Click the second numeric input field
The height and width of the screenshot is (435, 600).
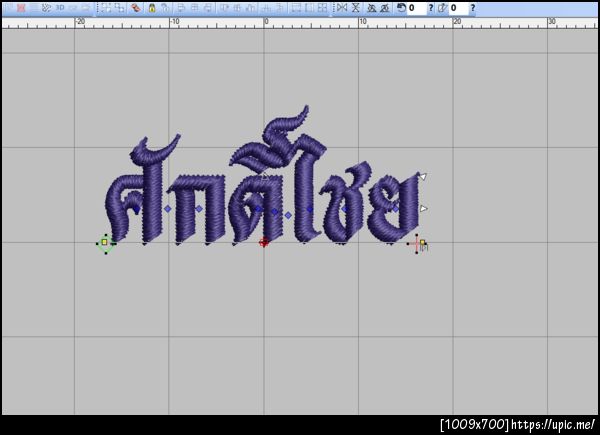pos(458,8)
